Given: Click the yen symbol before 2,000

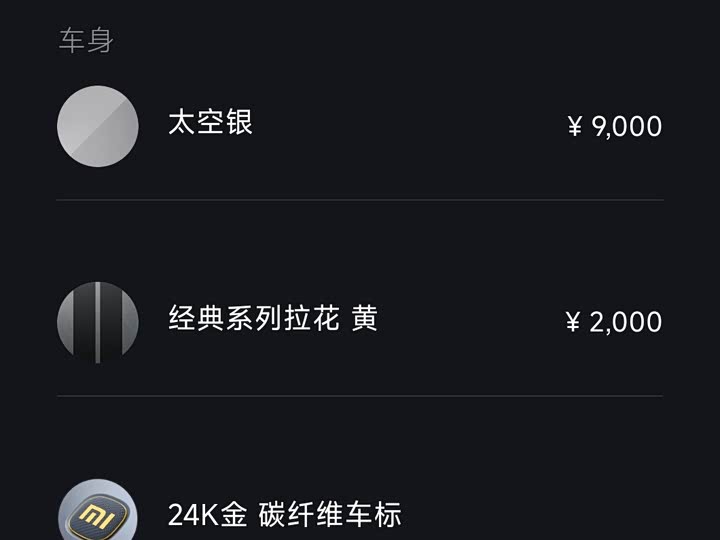Looking at the screenshot, I should pos(573,322).
